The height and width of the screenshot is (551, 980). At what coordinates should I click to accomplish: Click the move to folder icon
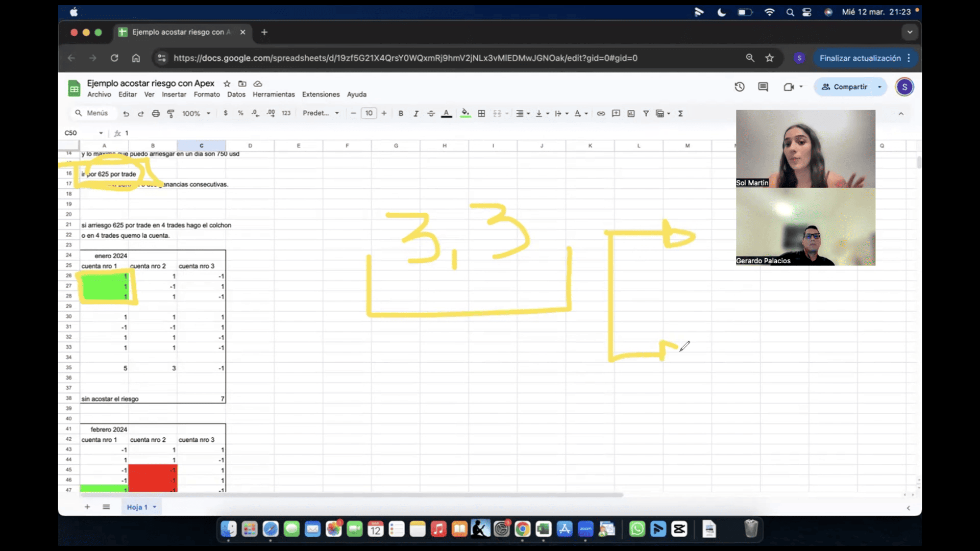(242, 84)
